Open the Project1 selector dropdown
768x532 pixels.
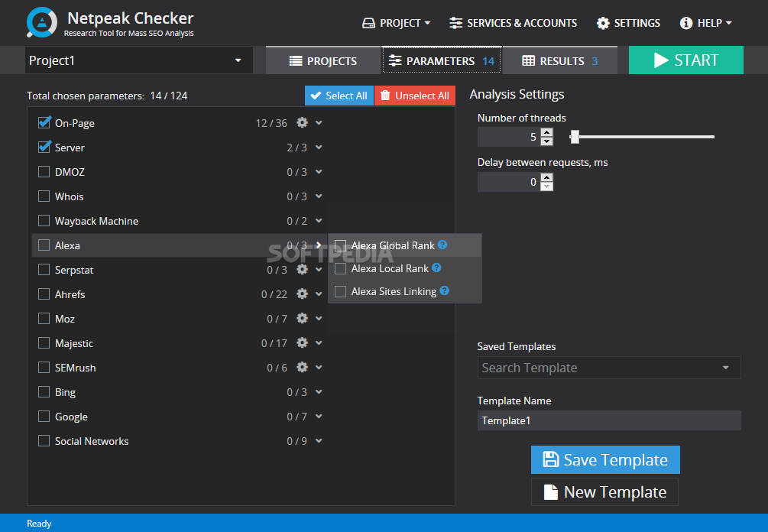click(x=138, y=60)
